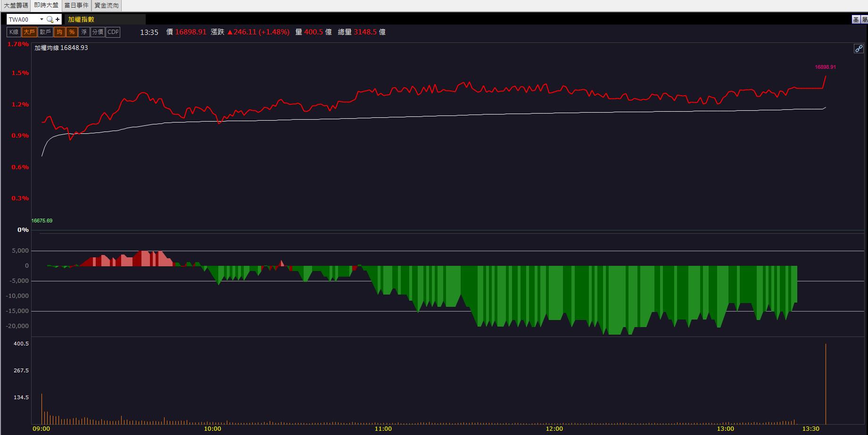Click the chain link icon on chart
The height and width of the screenshot is (435, 868).
[859, 49]
